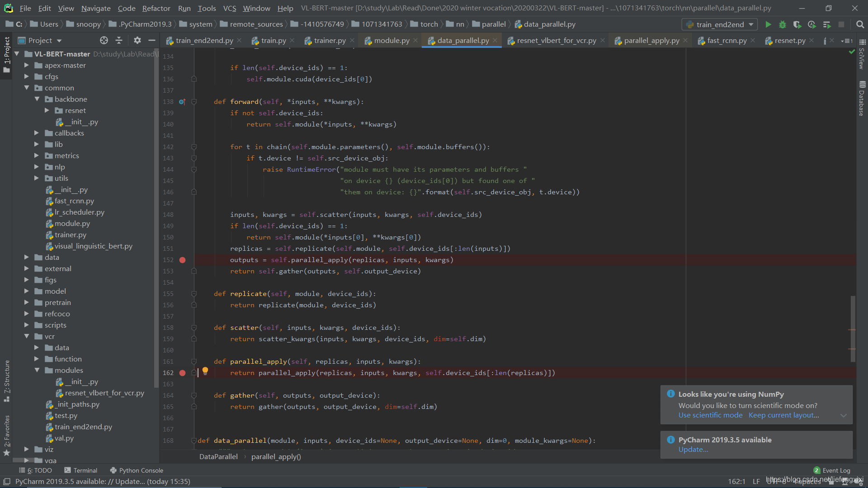Click the editor vertical scrollbar thumb
868x488 pixels.
pyautogui.click(x=853, y=328)
